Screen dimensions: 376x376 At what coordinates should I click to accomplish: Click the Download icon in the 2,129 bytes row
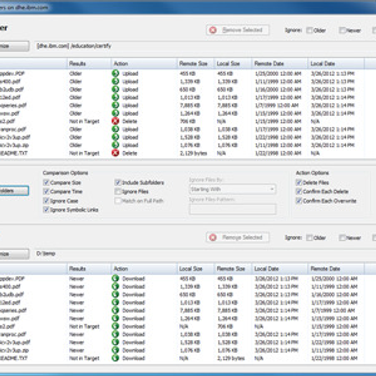[x=115, y=358]
